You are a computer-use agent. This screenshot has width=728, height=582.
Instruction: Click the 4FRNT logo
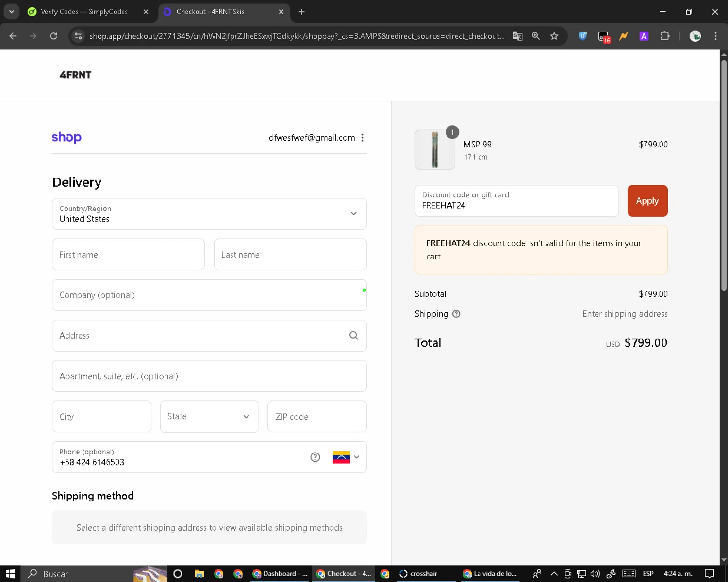(x=75, y=75)
